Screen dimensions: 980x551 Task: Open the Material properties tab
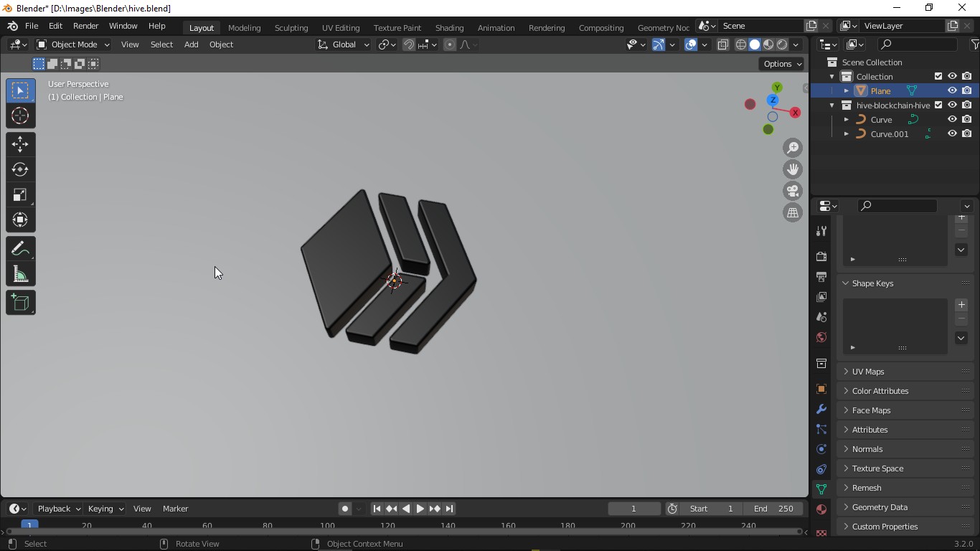[x=821, y=509]
